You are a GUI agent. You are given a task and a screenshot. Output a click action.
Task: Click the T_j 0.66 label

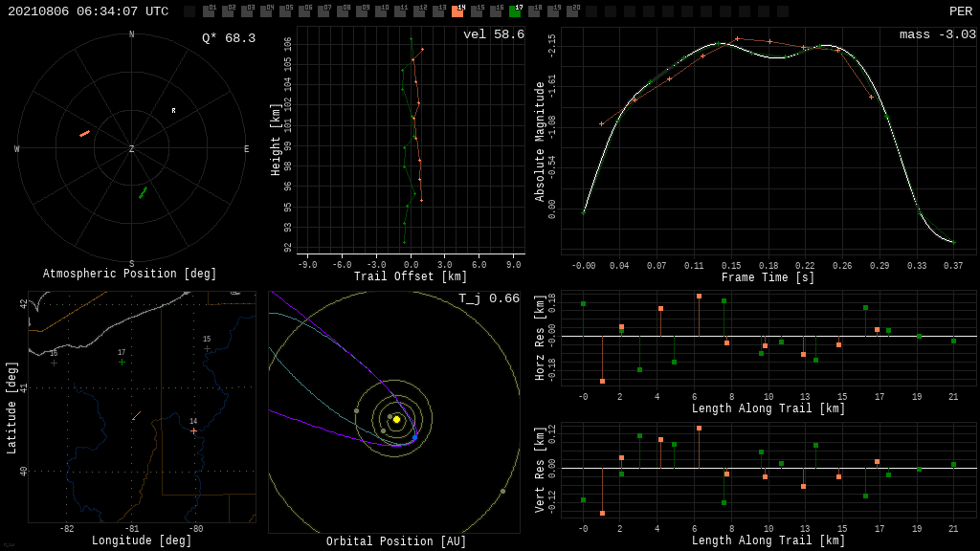(488, 298)
